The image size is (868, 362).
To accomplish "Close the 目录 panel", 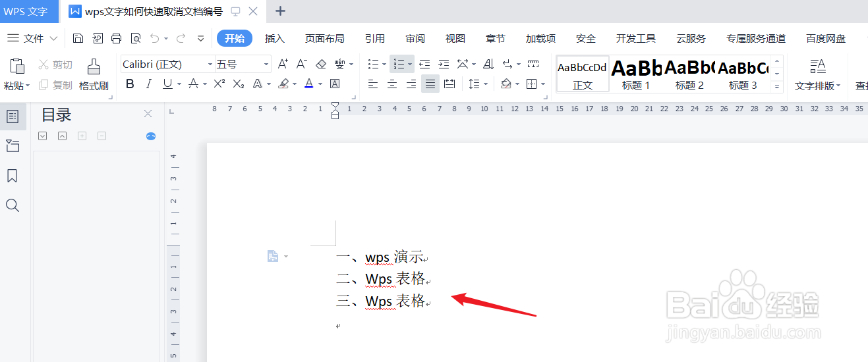I will [148, 114].
